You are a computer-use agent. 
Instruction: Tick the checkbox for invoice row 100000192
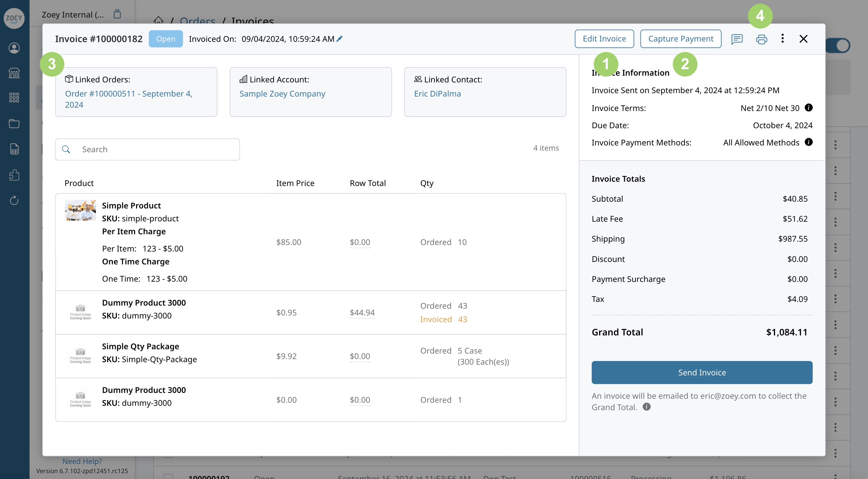click(168, 476)
